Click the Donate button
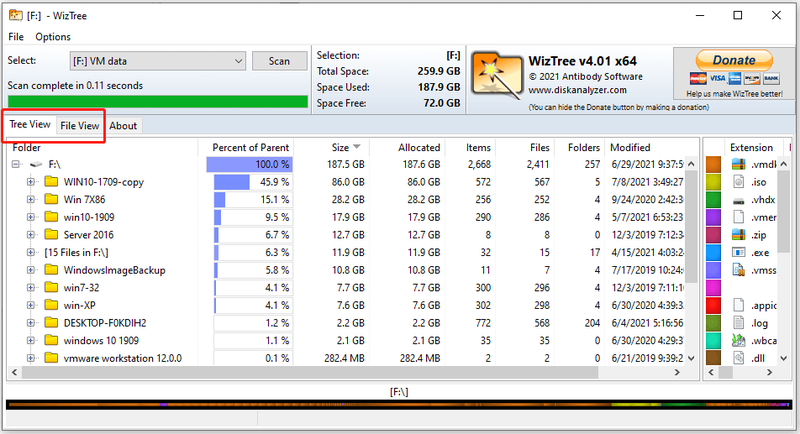 pos(734,60)
